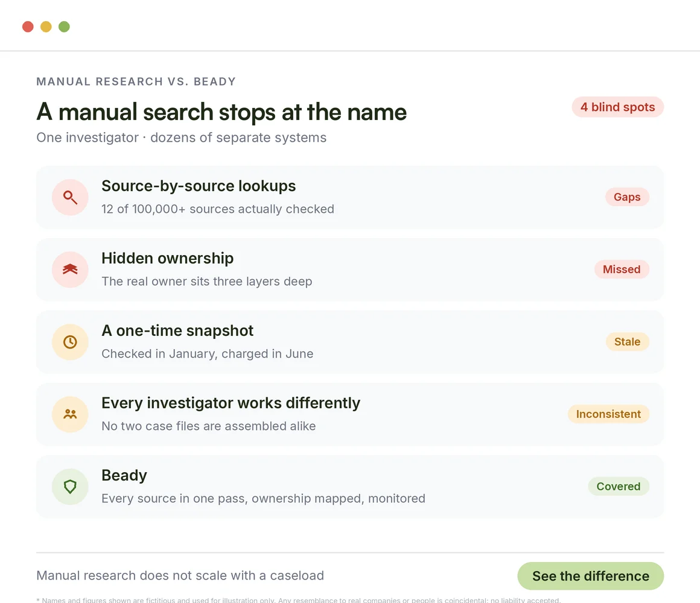Viewport: 700px width, 603px height.
Task: Click the See the difference button
Action: pyautogui.click(x=591, y=576)
